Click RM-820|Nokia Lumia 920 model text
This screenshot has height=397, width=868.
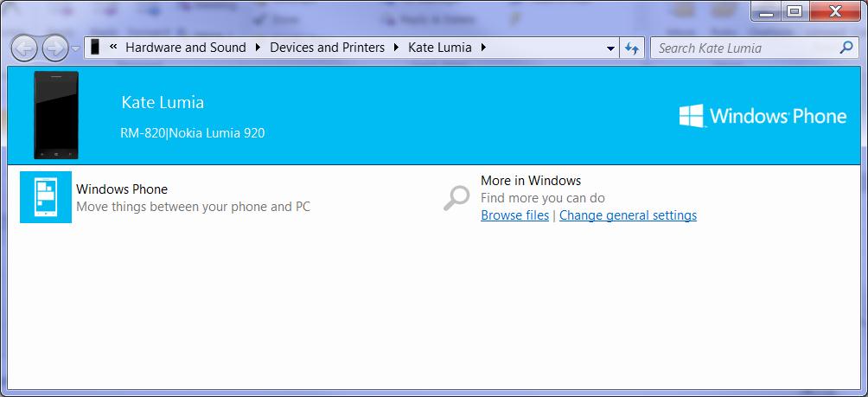click(x=193, y=133)
